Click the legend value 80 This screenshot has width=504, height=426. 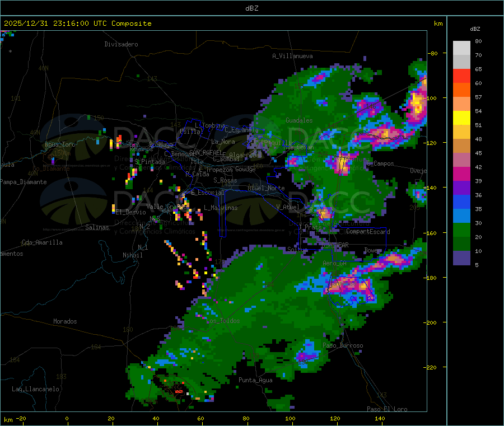[x=478, y=41]
